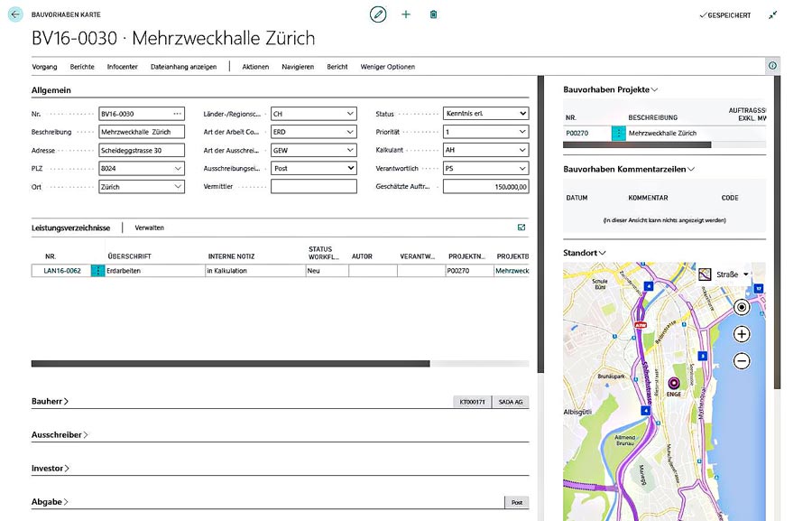Open Bauvorhaben Kommentarzeilen chevron menu
This screenshot has height=521, width=812.
[691, 169]
